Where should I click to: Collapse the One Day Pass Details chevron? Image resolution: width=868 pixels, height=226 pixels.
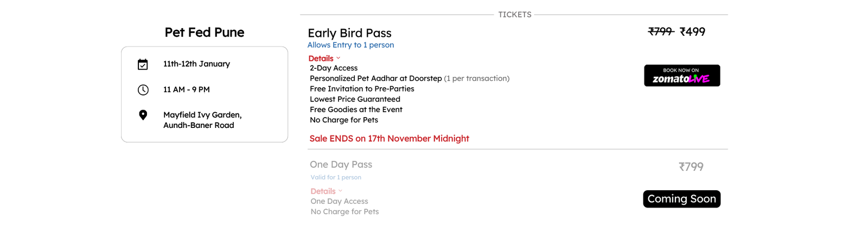pos(340,191)
